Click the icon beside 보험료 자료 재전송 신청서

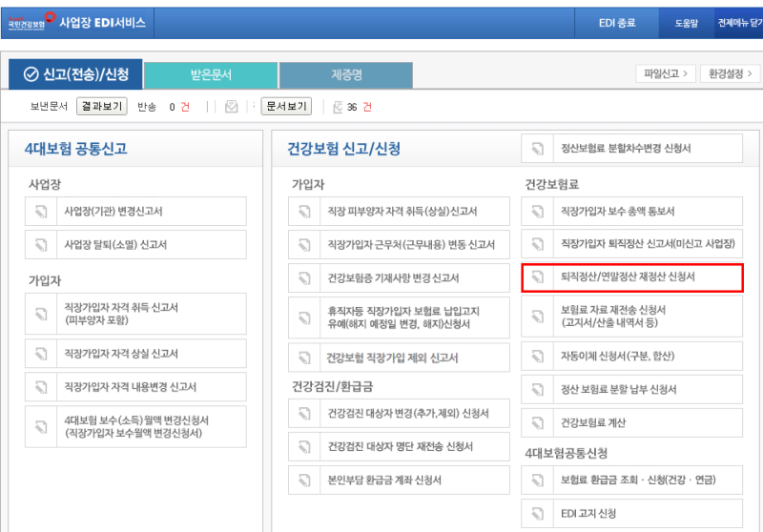coord(538,317)
